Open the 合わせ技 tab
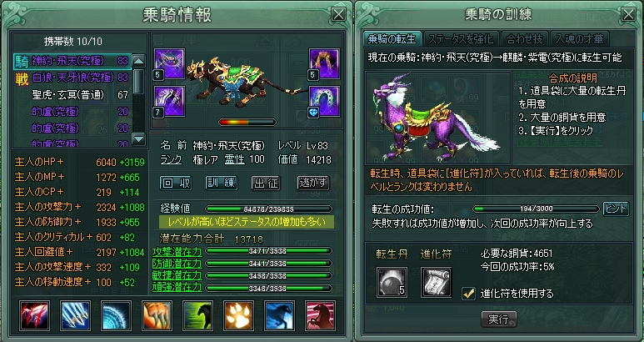 point(525,38)
